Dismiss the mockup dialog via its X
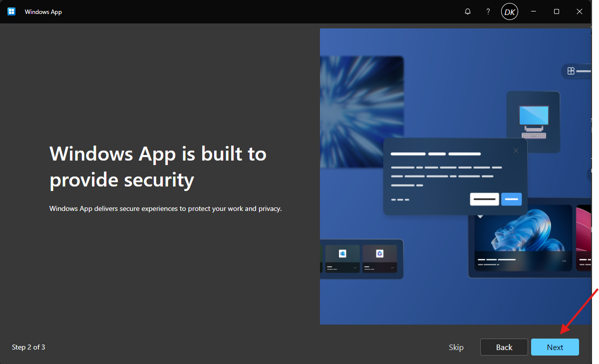599x364 pixels. pyautogui.click(x=516, y=150)
